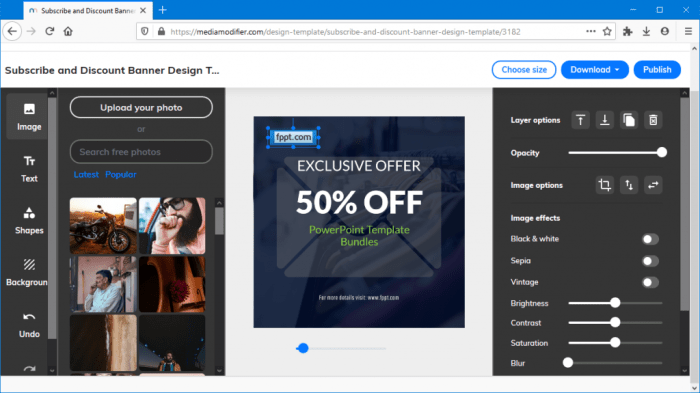Select the dark orange flower photo
The width and height of the screenshot is (700, 393).
pyautogui.click(x=172, y=284)
